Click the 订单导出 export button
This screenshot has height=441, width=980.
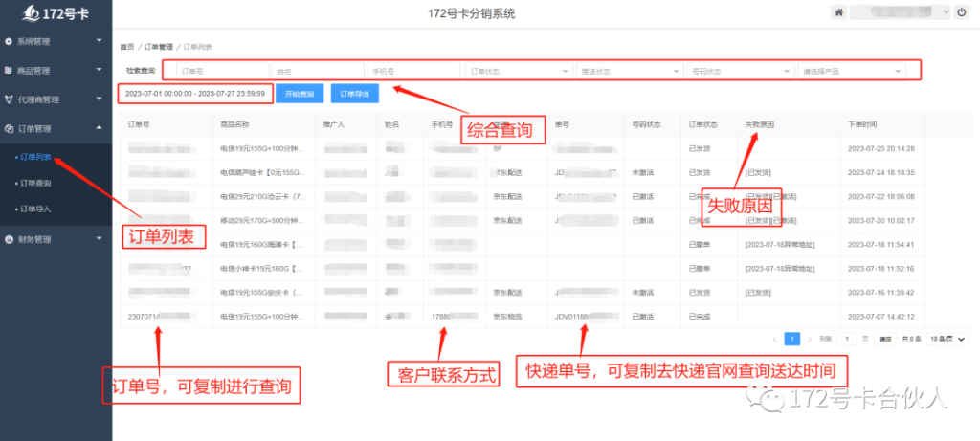[354, 94]
